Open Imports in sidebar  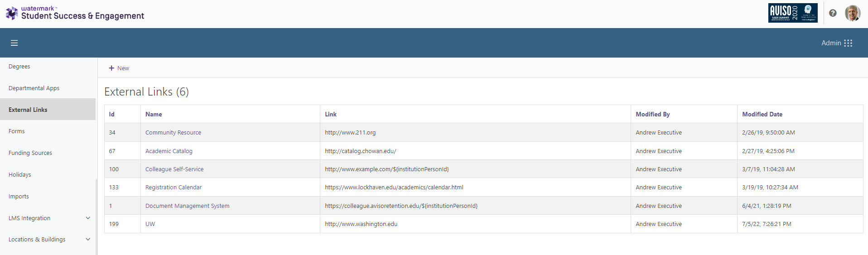pyautogui.click(x=19, y=197)
